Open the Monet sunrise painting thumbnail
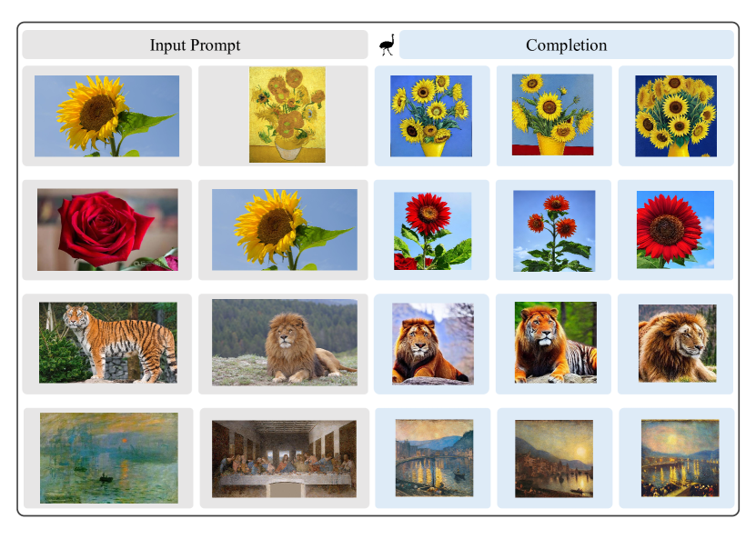The height and width of the screenshot is (539, 756). [x=109, y=457]
